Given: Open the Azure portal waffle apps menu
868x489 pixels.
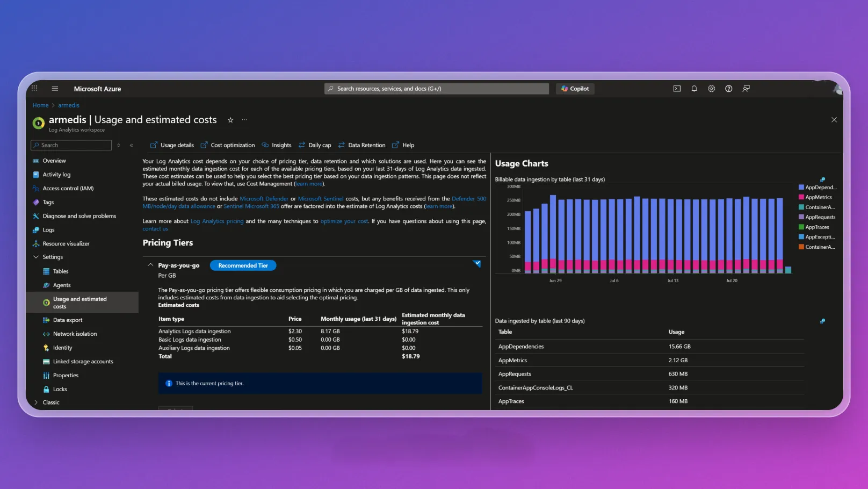Looking at the screenshot, I should tap(34, 89).
